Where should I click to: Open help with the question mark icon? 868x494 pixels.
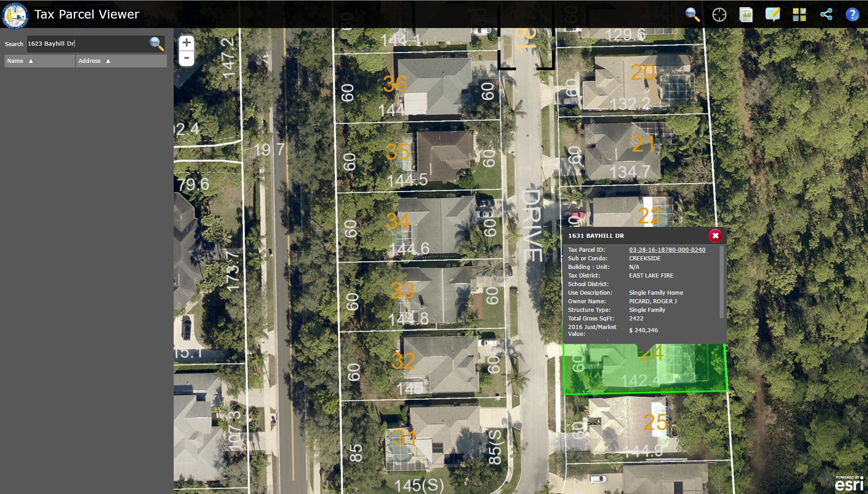pos(852,14)
